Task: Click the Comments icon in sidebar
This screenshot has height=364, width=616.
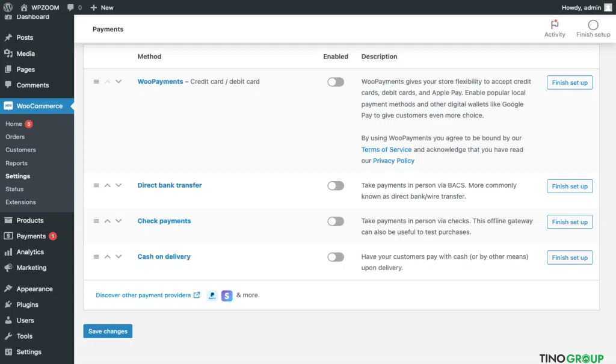Action: click(x=8, y=85)
